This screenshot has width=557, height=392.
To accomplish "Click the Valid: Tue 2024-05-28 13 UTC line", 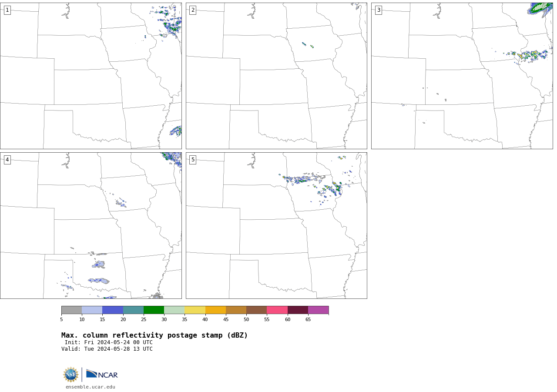I will [107, 349].
